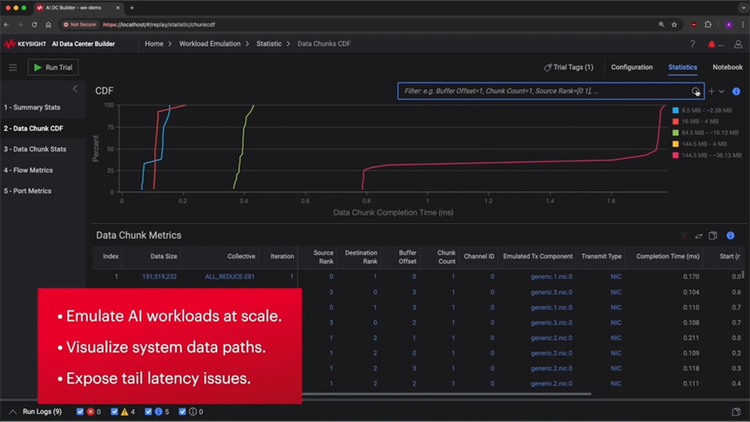Expand the Run Logs panel chevron
Screen dimensions: 750x422
[13, 412]
